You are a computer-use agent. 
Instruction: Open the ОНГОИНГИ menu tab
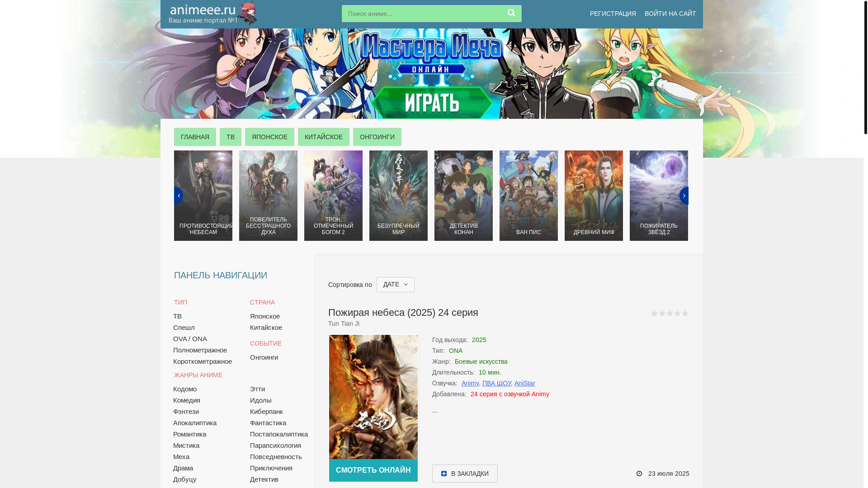coord(377,137)
